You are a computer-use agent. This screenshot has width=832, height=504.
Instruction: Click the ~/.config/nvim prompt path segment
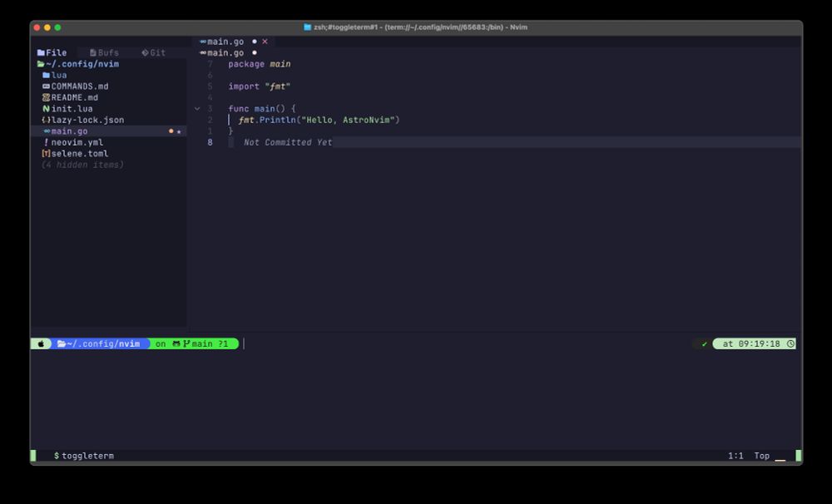(99, 343)
